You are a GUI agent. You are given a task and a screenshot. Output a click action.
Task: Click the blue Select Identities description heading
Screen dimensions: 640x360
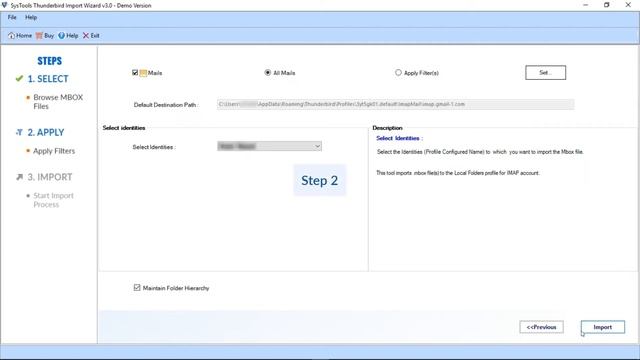[x=399, y=138]
